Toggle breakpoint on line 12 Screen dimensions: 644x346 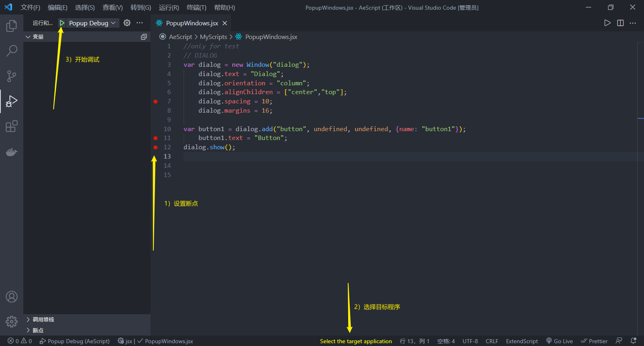click(x=155, y=147)
